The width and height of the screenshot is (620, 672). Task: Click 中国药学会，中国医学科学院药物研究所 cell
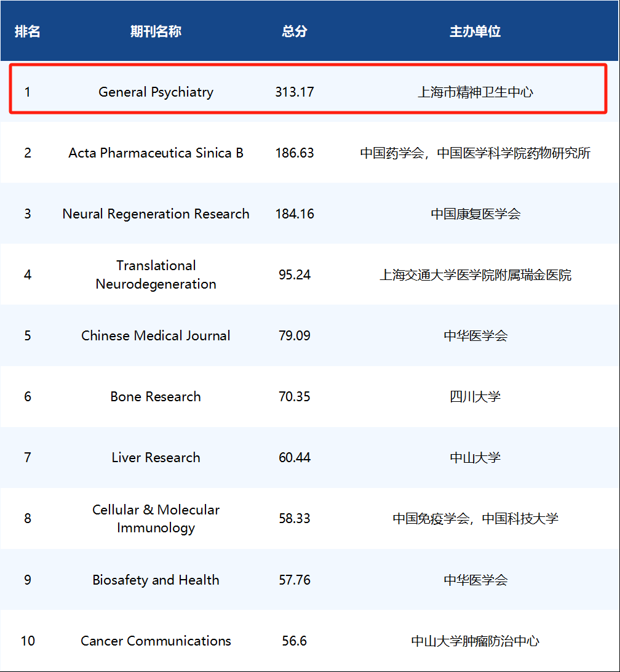pos(475,153)
